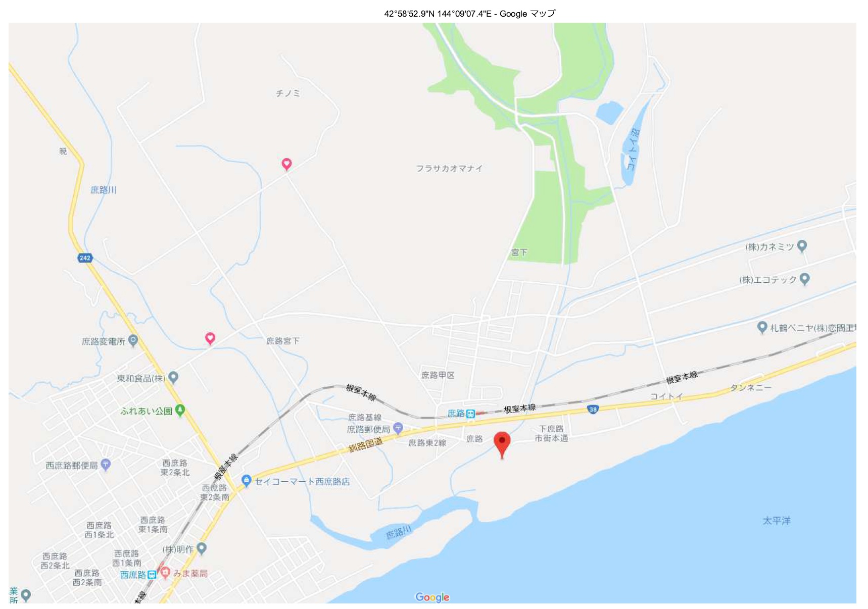Image resolution: width=868 pixels, height=609 pixels.
Task: Select the ふれあい公園 park marker
Action: pyautogui.click(x=180, y=411)
